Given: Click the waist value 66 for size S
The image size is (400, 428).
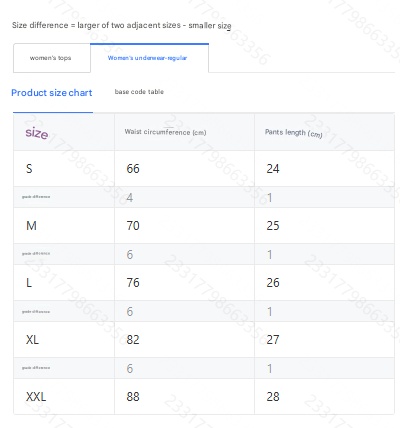Looking at the screenshot, I should click(133, 169).
